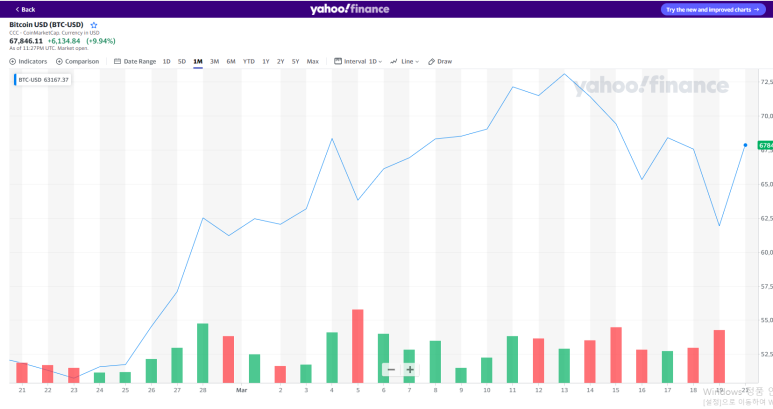
Task: Open the Indicators menu
Action: [28, 62]
